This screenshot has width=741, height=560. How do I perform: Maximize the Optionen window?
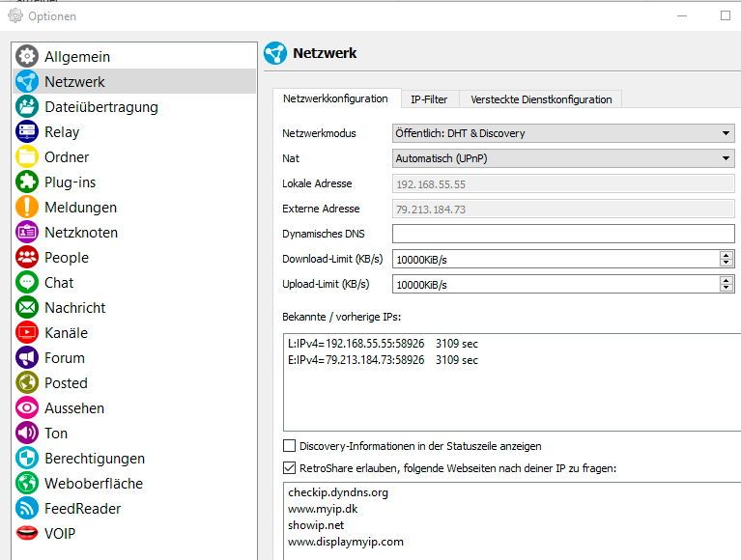(x=726, y=15)
